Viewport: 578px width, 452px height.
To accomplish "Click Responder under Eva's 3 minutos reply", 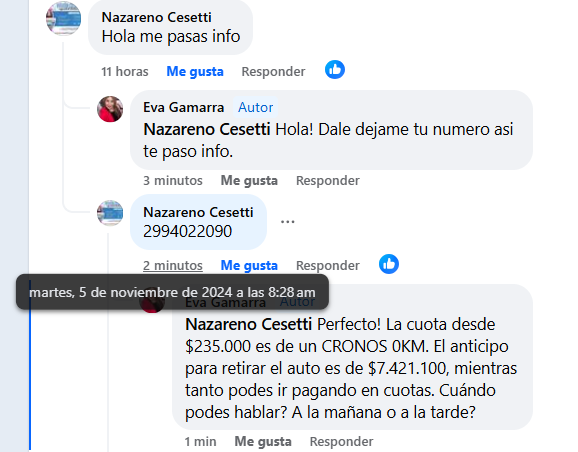I will 328,180.
